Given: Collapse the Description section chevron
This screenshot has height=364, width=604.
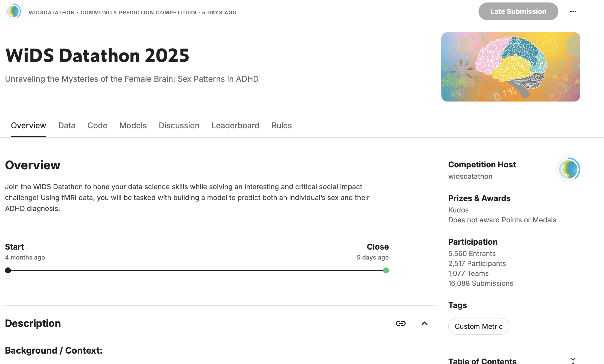Looking at the screenshot, I should point(424,323).
